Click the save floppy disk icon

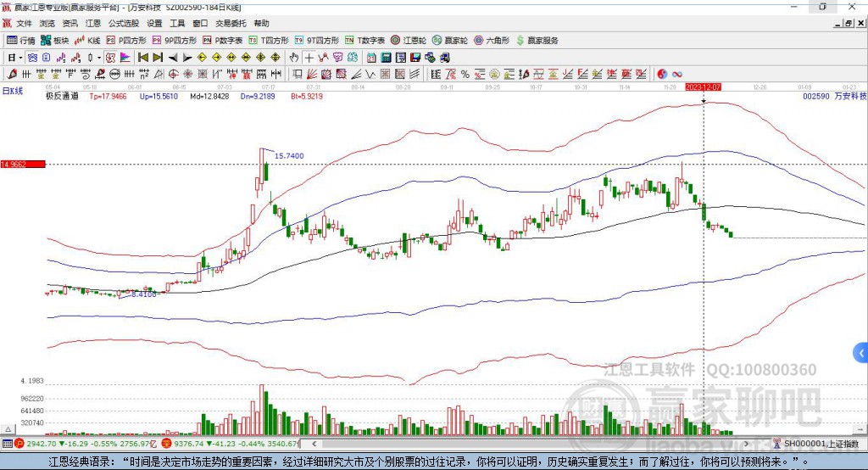[415, 58]
